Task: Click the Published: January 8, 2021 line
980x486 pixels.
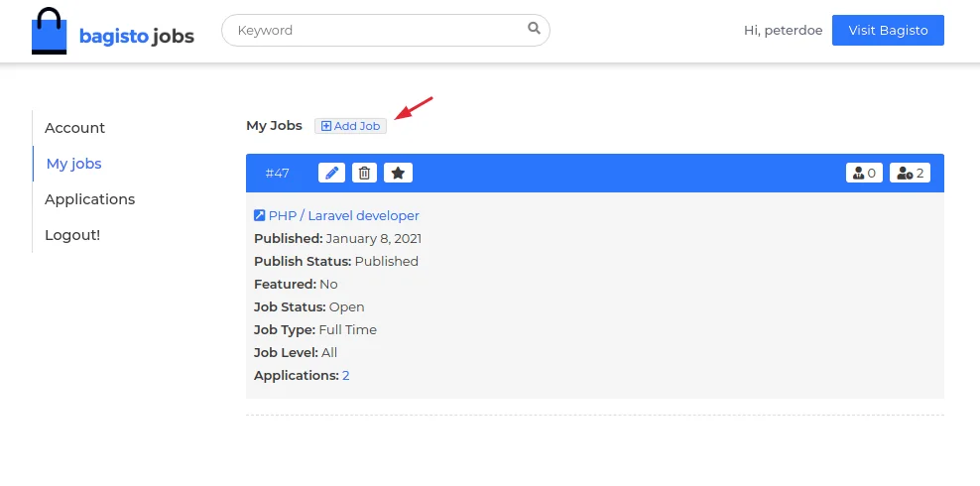Action: click(337, 239)
